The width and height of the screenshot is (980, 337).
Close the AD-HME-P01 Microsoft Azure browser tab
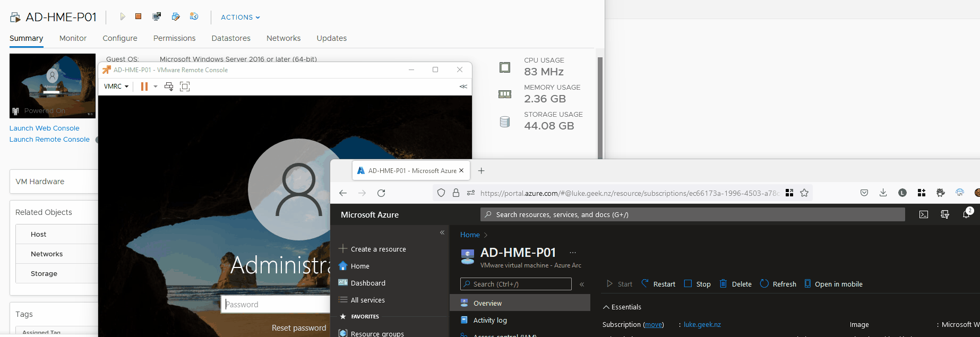tap(461, 170)
